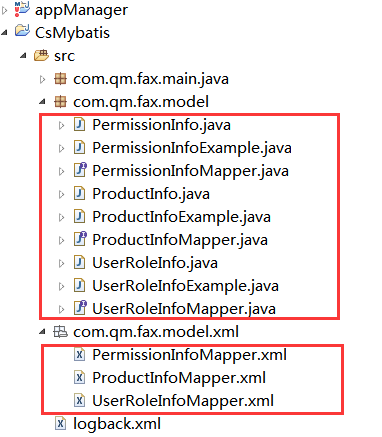Expand PermissionInfoExample.java node arrow
Viewport: 382px width, 437px height.
[x=61, y=148]
